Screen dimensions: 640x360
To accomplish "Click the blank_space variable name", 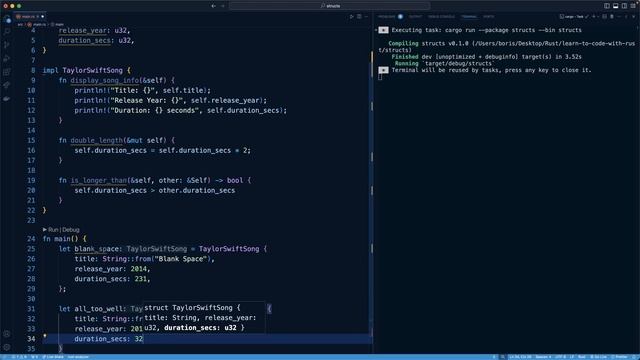I will (96, 249).
